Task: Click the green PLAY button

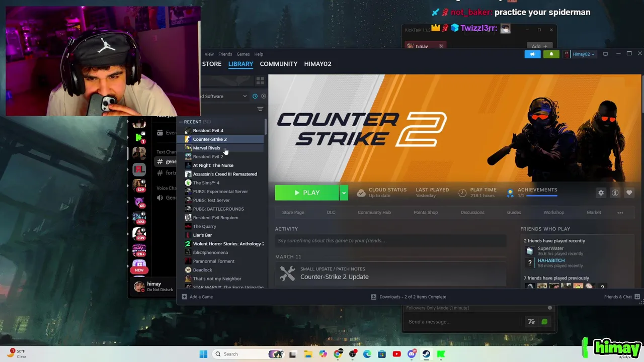Action: 307,193
